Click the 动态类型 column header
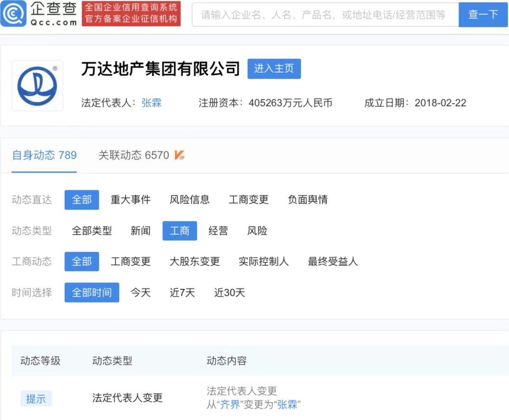Image resolution: width=509 pixels, height=420 pixels. tap(112, 361)
